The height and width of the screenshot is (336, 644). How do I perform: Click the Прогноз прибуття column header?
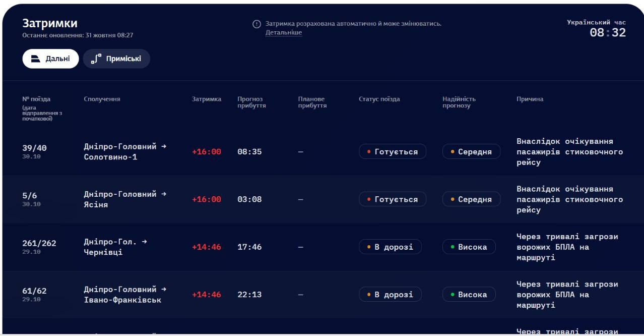point(252,102)
